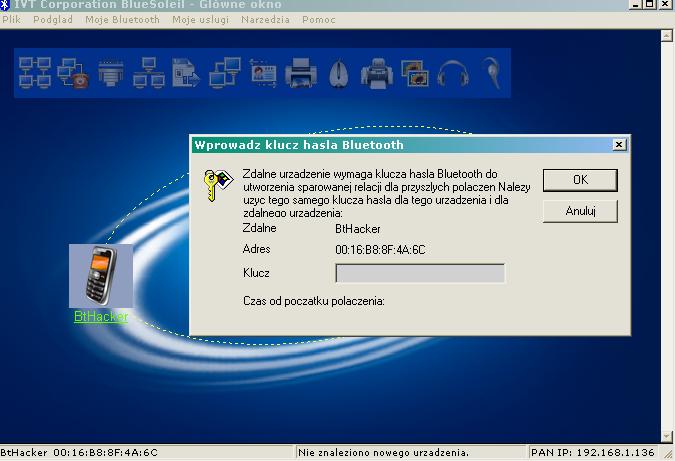Screen dimensions: 675x461
Task: Open the Moje Bluetooth menu
Action: click(122, 19)
